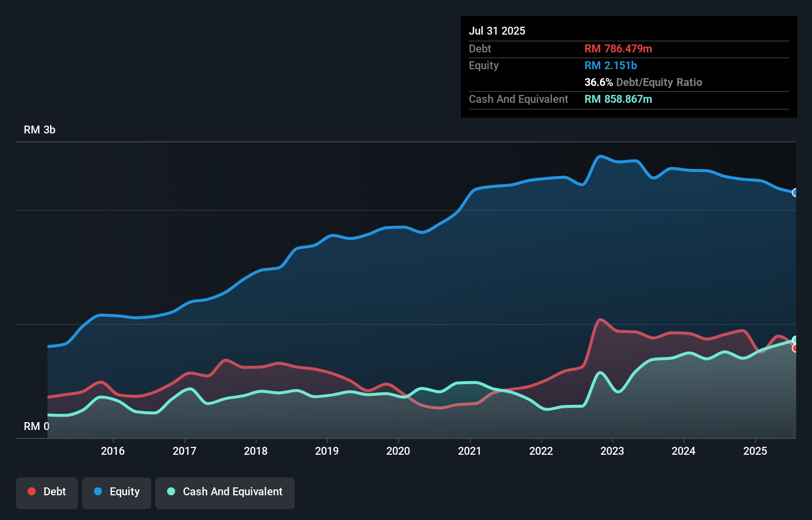
Task: Click the blue Equity endpoint marker on chart
Action: coord(795,193)
